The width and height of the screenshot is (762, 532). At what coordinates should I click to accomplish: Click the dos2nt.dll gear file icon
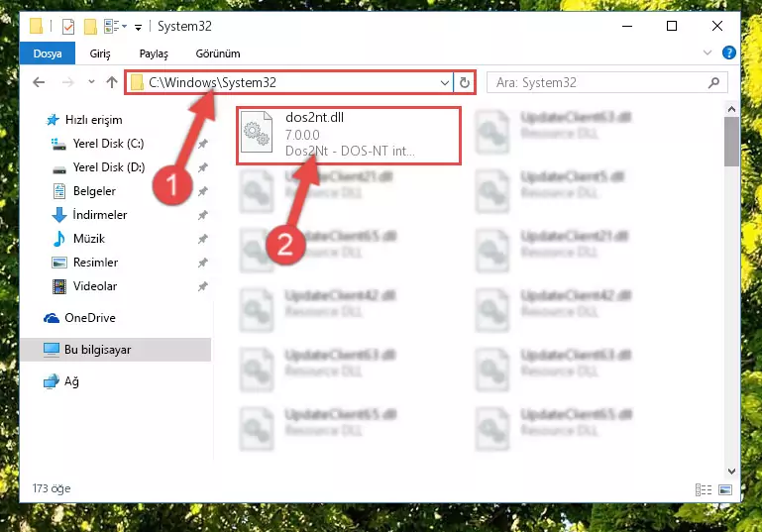(x=257, y=132)
